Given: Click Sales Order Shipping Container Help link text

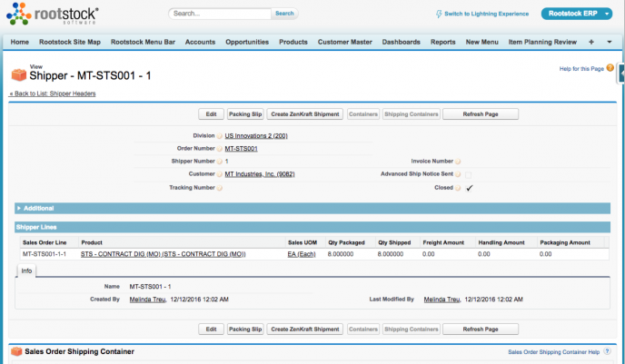Looking at the screenshot, I should tap(553, 352).
